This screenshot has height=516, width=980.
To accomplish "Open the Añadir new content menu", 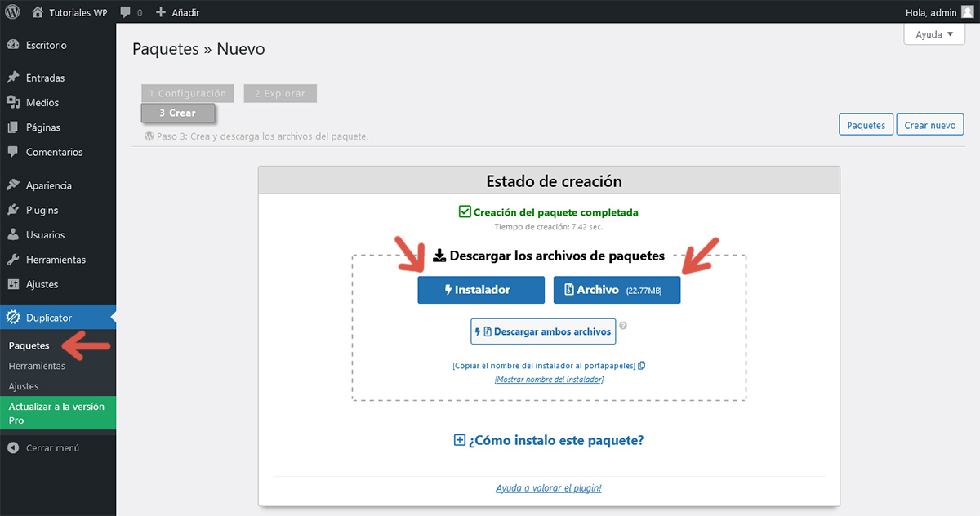I will click(177, 12).
